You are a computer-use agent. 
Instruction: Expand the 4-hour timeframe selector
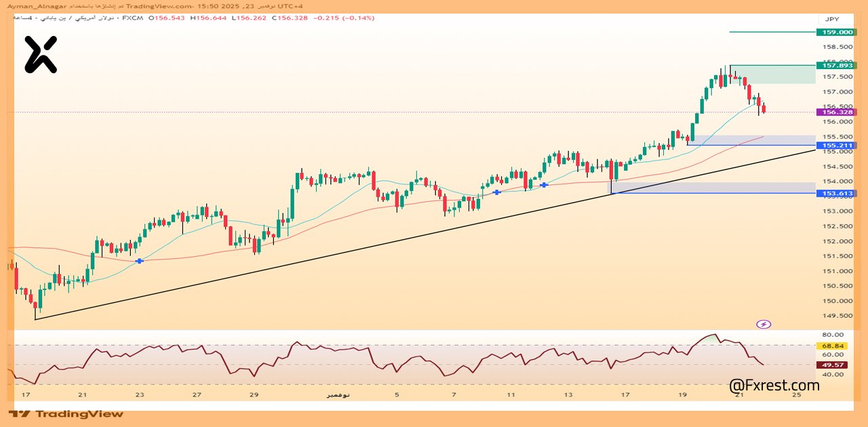pyautogui.click(x=22, y=18)
